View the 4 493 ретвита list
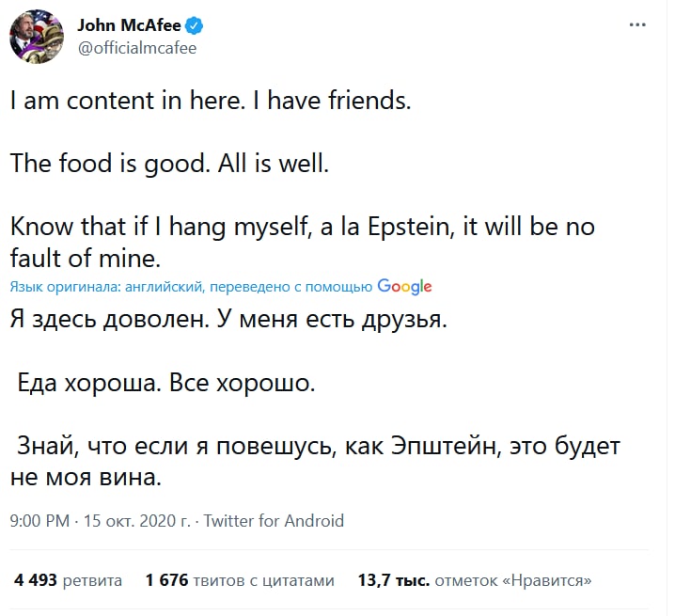 pos(69,580)
